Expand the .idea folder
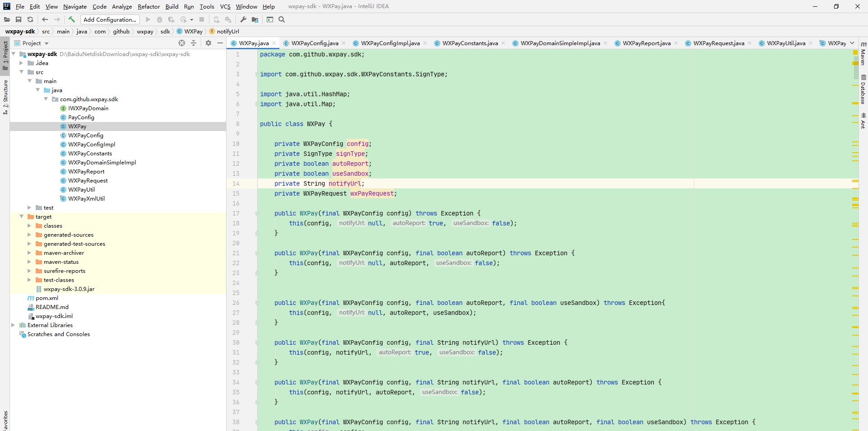Viewport: 868px width, 431px height. click(21, 63)
